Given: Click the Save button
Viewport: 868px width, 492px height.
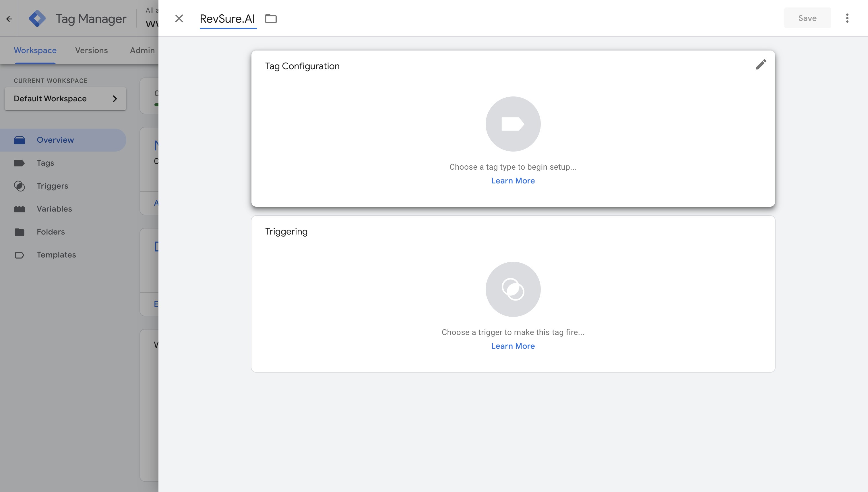Looking at the screenshot, I should (807, 18).
